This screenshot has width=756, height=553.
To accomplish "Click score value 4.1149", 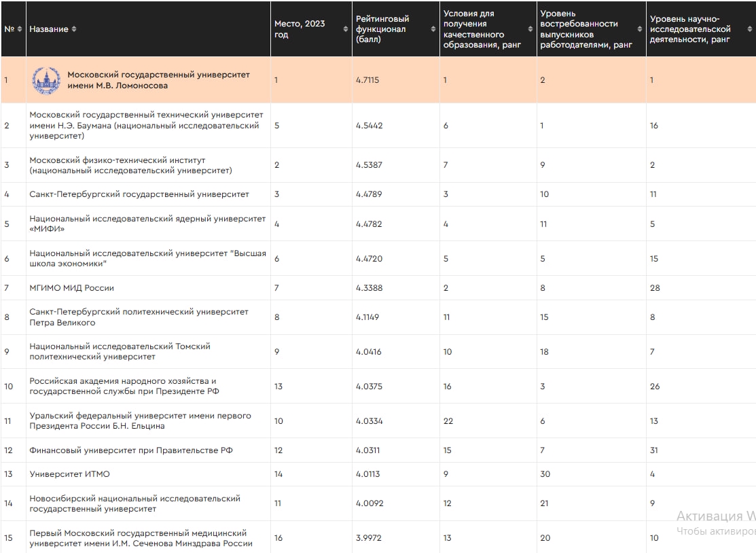I will pyautogui.click(x=367, y=317).
